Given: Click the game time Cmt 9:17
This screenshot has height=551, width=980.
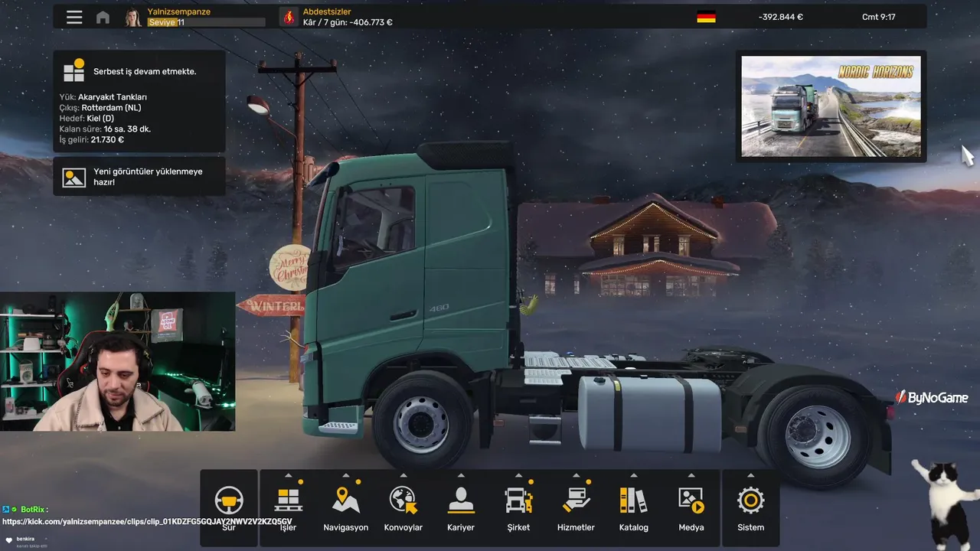Looking at the screenshot, I should 878,17.
